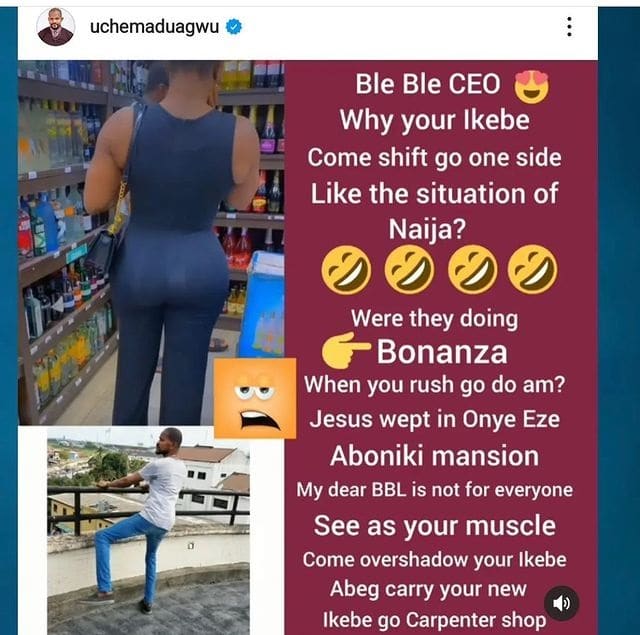Viewport: 640px width, 635px height.
Task: Open the three-dot post options menu
Action: (x=569, y=27)
